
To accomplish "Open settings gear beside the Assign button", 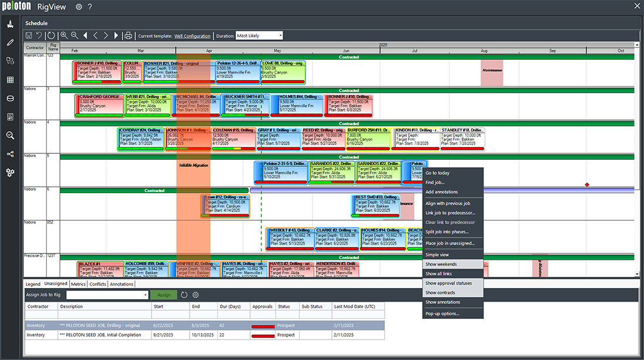I will coord(196,295).
